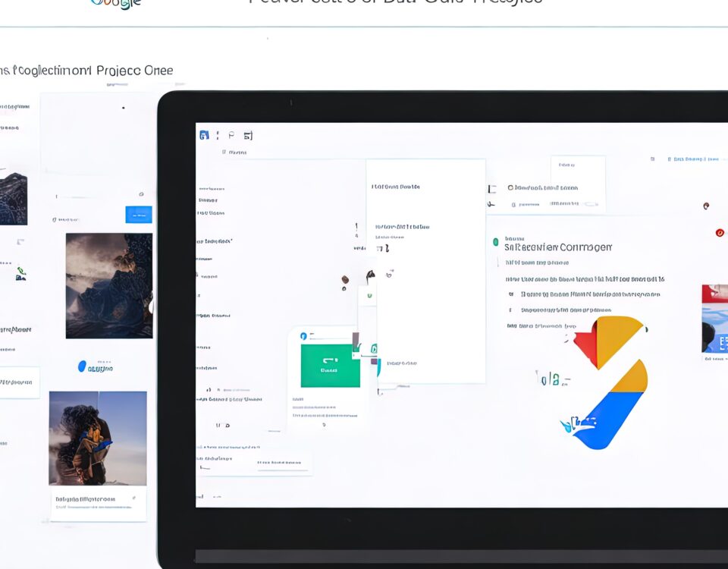Click the red circular icon at right edge

click(x=720, y=233)
